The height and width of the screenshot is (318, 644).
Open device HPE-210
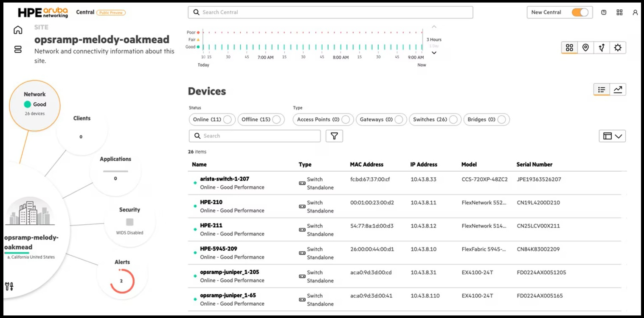click(211, 202)
